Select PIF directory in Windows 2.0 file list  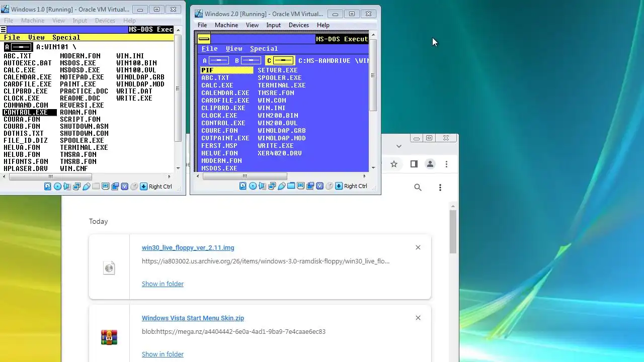pos(227,70)
